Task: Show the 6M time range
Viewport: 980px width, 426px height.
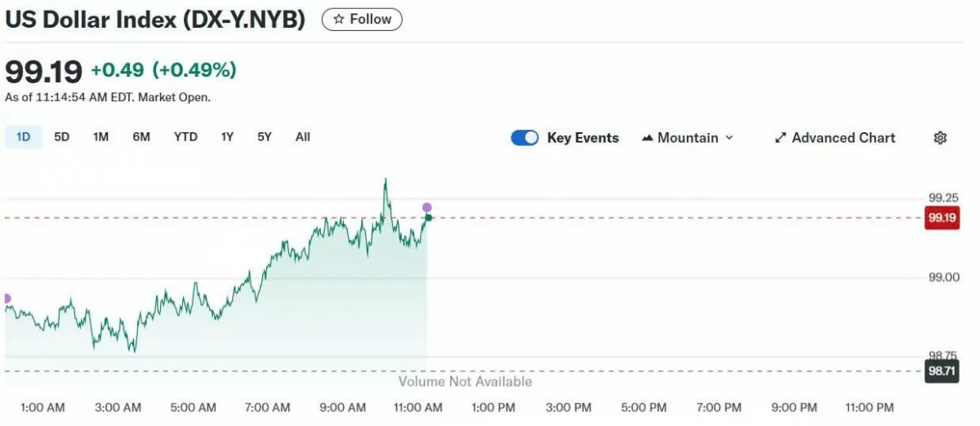Action: pos(141,137)
